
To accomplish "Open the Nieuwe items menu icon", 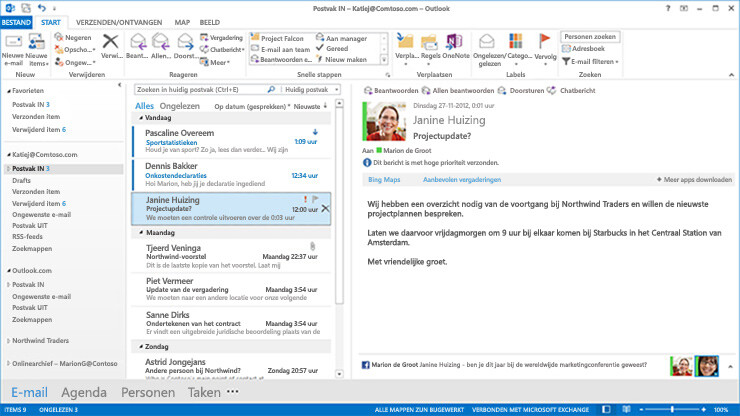I will pos(37,42).
